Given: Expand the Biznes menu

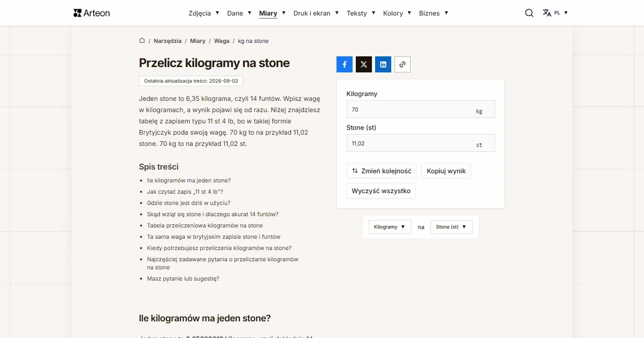Looking at the screenshot, I should (x=434, y=13).
